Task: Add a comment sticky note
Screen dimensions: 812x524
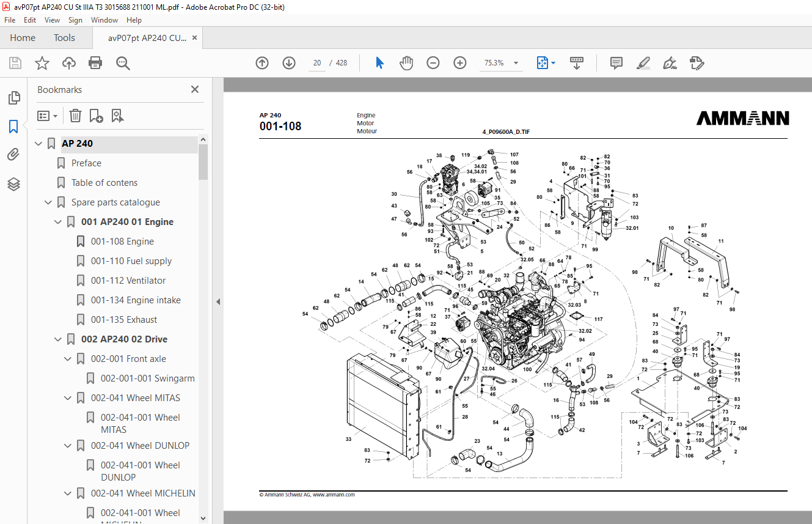Action: coord(616,63)
